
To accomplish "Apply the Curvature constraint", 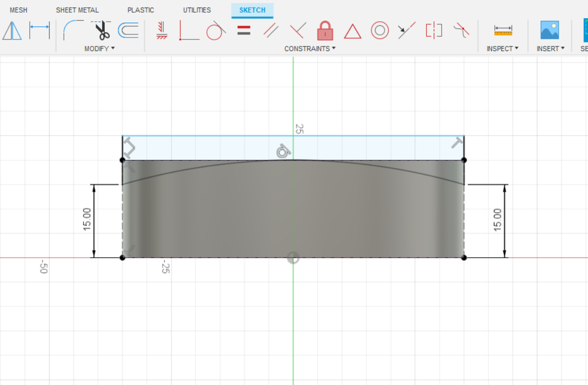I will pyautogui.click(x=461, y=30).
